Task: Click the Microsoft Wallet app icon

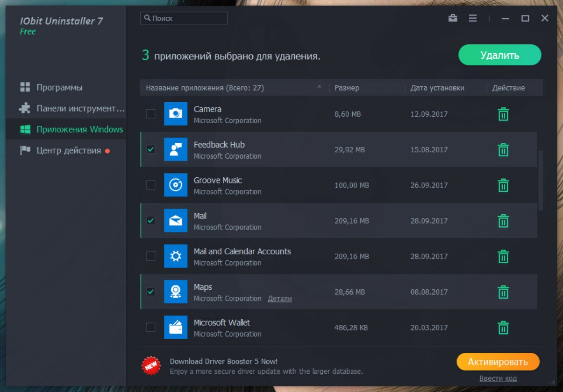Action: pos(176,327)
